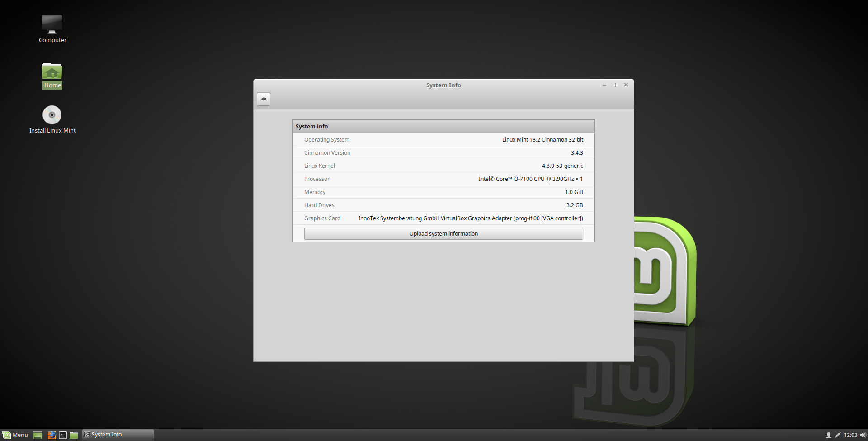Click the 'Graphics Card' label
Screen dimensions: 868x441
click(x=322, y=218)
